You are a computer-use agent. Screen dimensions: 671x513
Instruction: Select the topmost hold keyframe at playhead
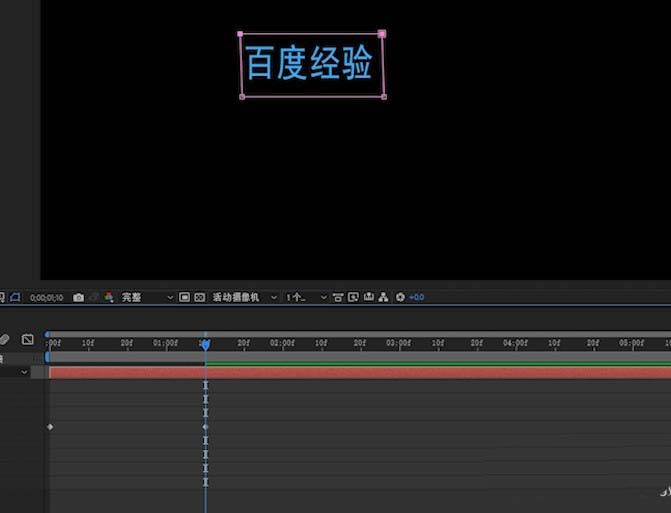[205, 386]
